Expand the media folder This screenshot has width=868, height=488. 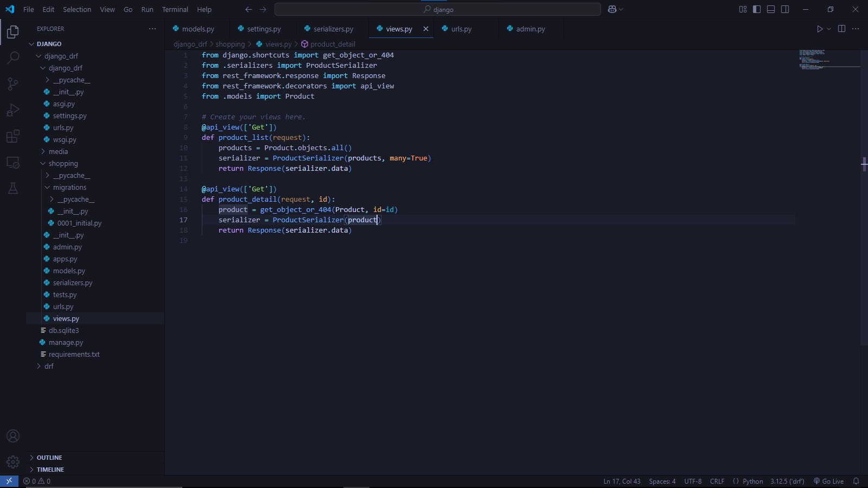tap(58, 152)
